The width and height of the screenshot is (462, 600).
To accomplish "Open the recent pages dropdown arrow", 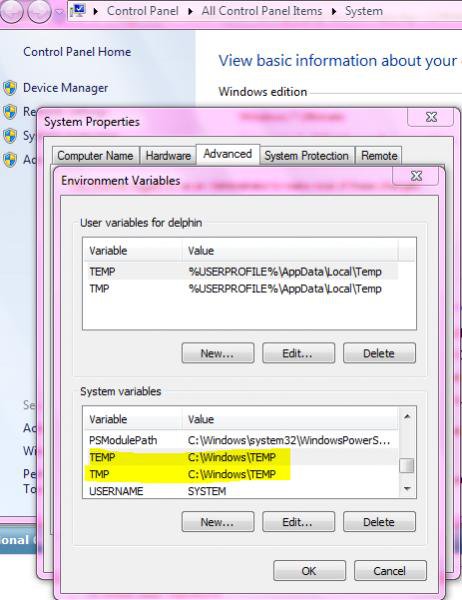I will (59, 12).
